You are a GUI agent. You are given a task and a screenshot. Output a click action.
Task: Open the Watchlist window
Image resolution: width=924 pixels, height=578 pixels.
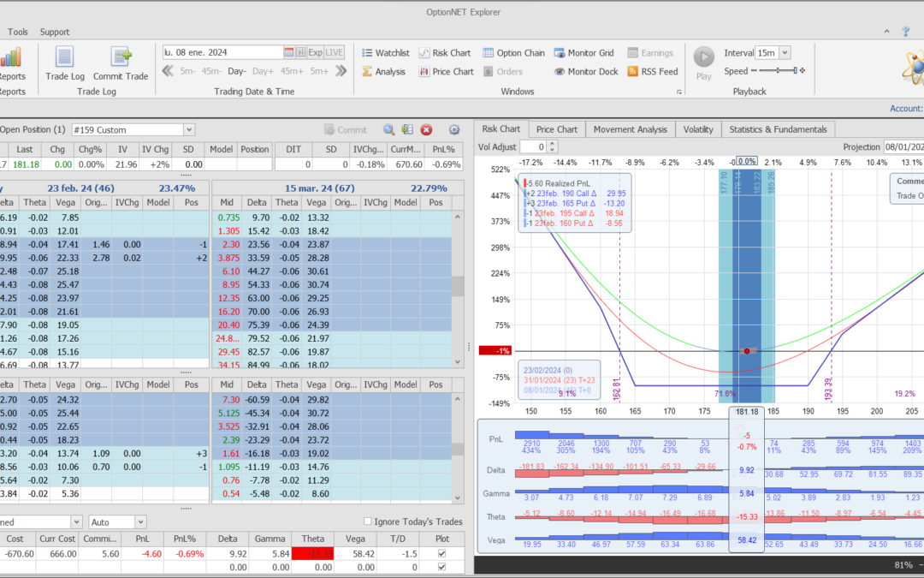(385, 53)
